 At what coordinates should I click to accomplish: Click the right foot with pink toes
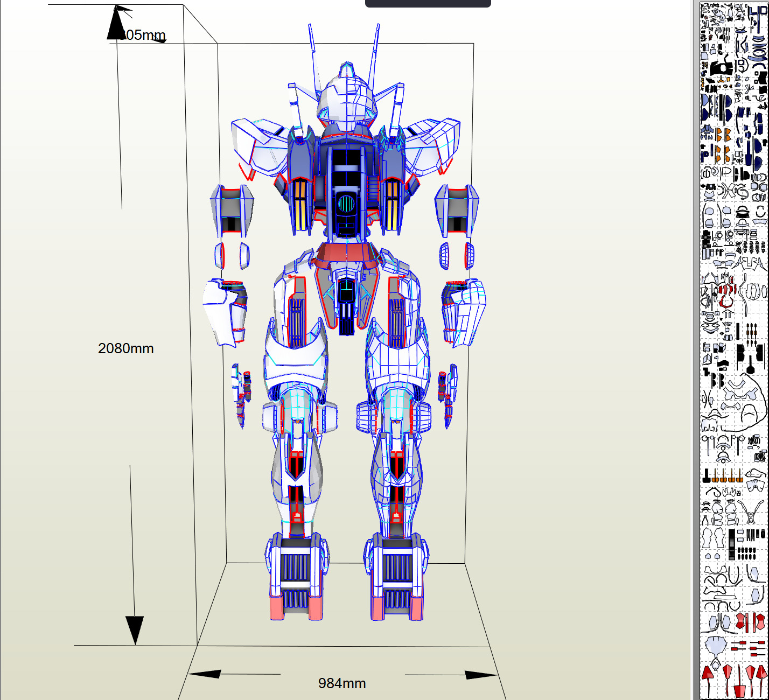click(x=397, y=577)
